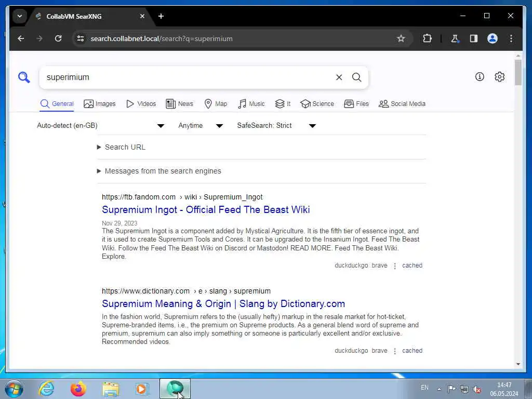
Task: Open the tab search dropdown
Action: 20,16
